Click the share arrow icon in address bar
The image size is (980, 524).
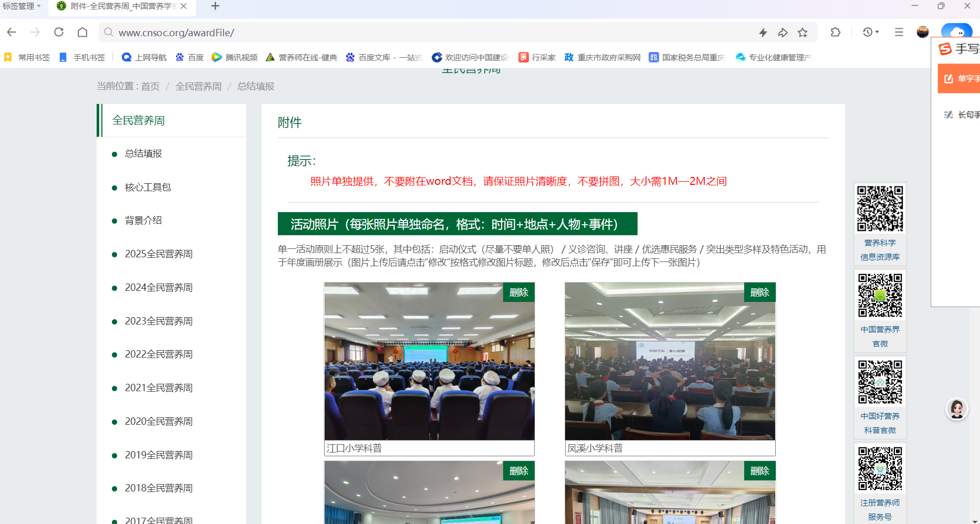point(783,33)
